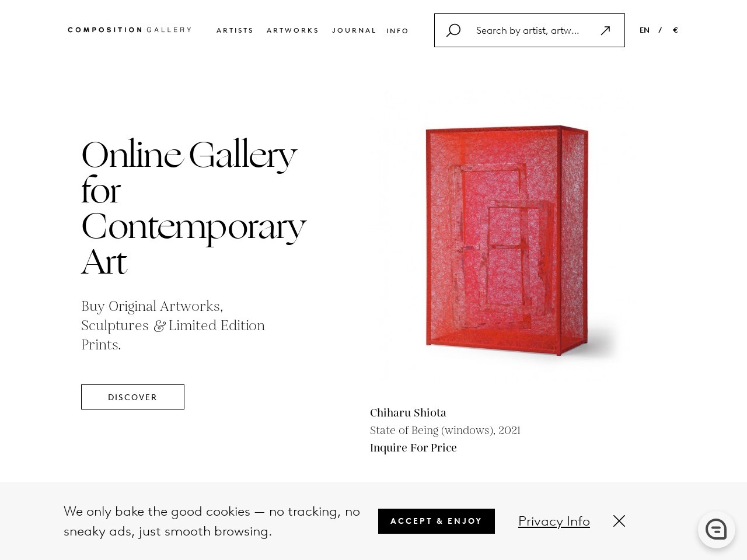Screen dimensions: 747x560
Task: Click the Online Gallery headline text
Action: click(x=193, y=208)
